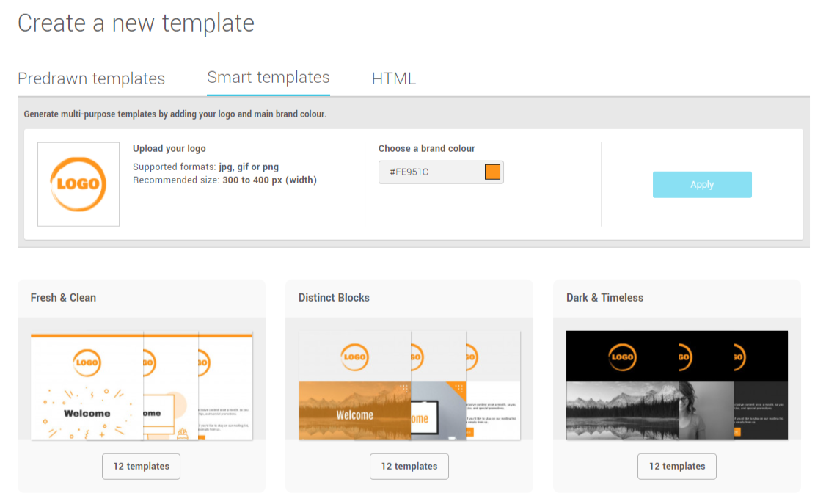Select the Smart templates tab
This screenshot has width=826, height=504.
pyautogui.click(x=268, y=77)
